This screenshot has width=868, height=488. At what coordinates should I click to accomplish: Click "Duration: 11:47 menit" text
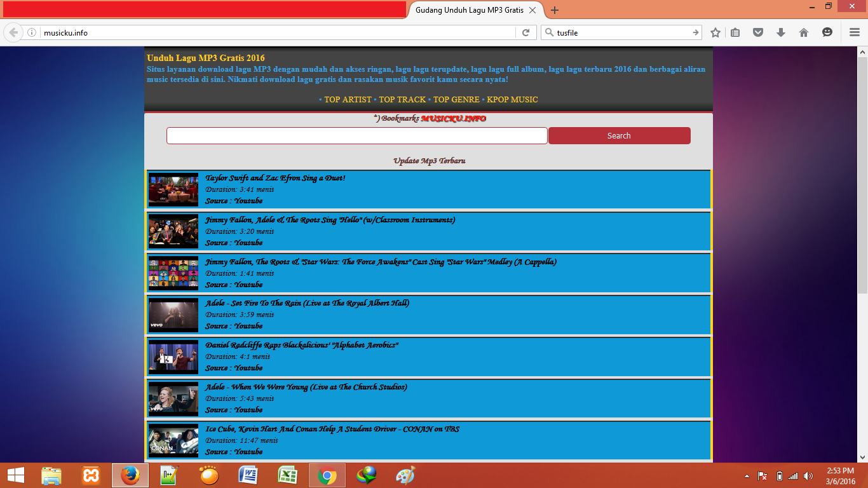[241, 440]
